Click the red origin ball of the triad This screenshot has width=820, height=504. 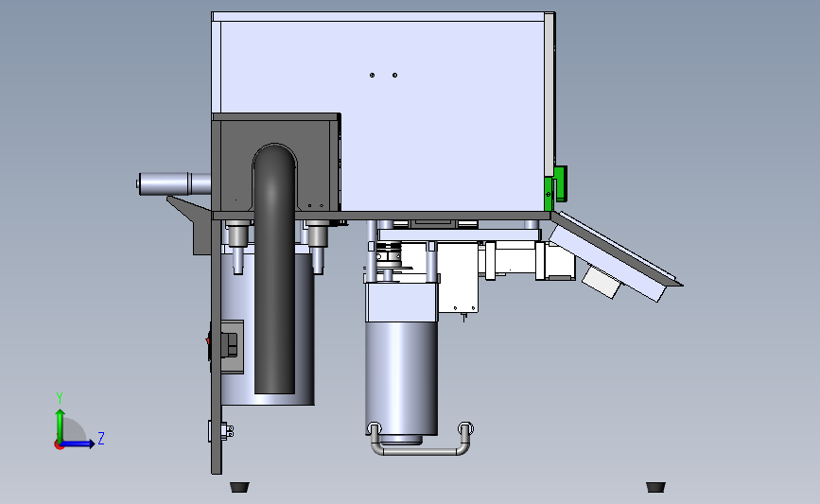[59, 445]
